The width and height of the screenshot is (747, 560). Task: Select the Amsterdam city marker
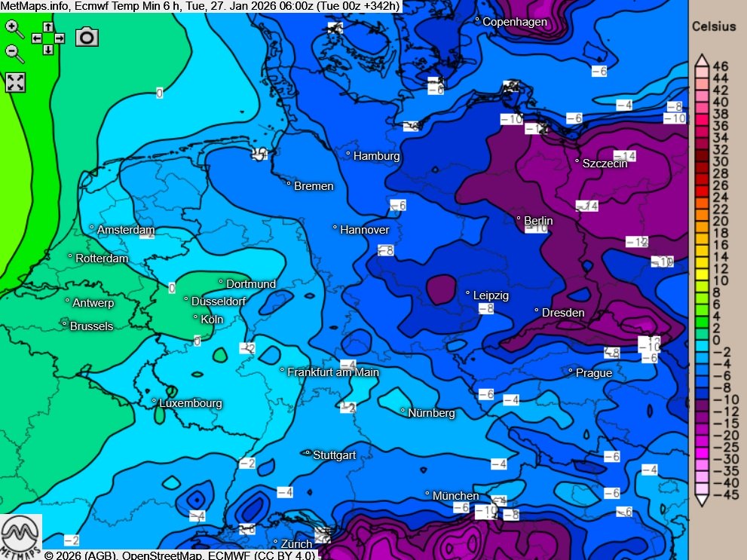pos(92,228)
